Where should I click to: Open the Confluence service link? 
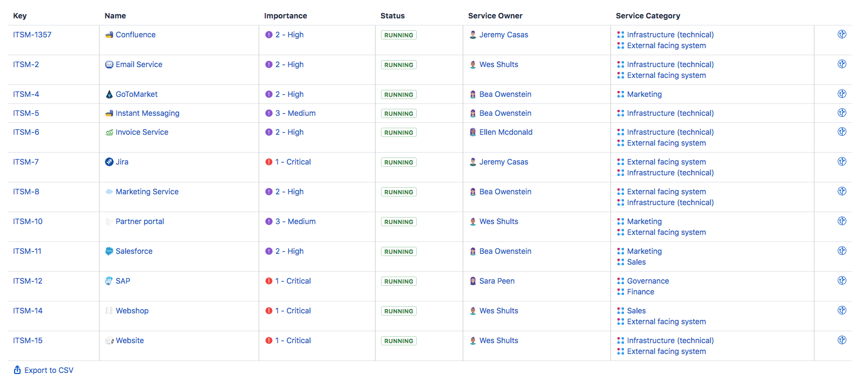(x=135, y=35)
